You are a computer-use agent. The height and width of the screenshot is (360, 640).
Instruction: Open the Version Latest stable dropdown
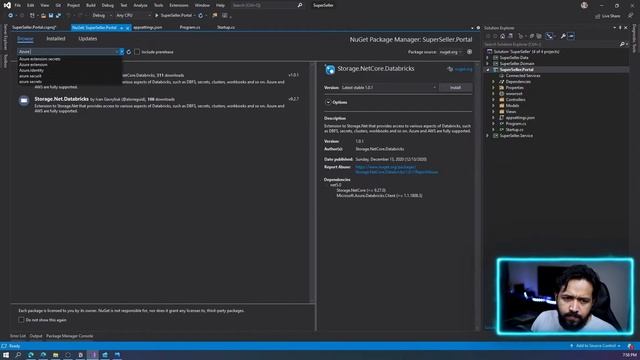tap(389, 87)
